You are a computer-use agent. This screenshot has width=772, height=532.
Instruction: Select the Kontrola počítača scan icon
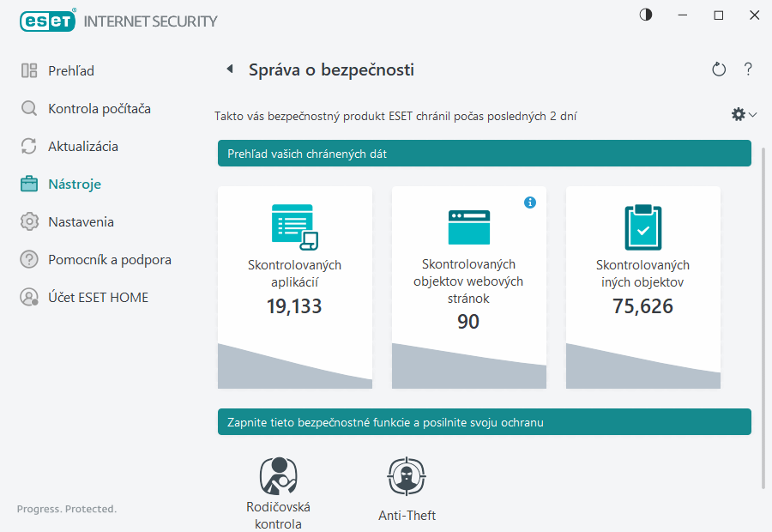(x=27, y=108)
